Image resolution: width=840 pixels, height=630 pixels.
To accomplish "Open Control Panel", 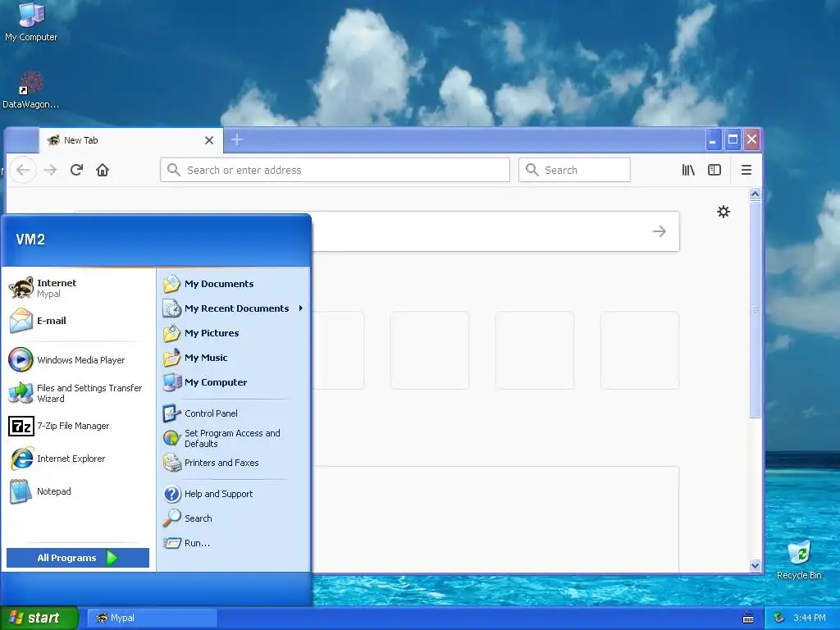I will [x=234, y=413].
